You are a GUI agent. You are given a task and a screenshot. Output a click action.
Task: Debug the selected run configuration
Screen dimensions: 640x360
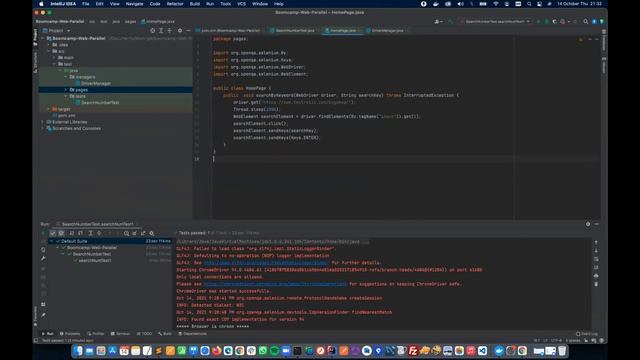click(x=546, y=21)
